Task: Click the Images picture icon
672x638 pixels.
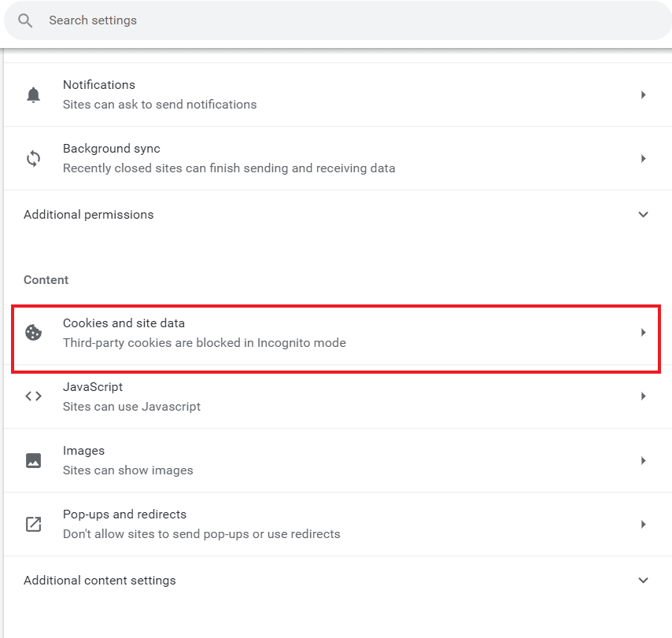Action: click(33, 461)
